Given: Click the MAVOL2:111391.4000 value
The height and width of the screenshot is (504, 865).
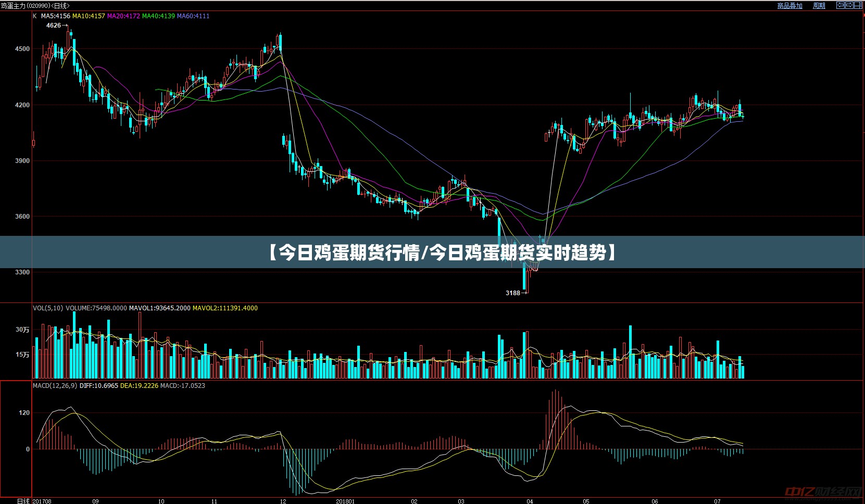Looking at the screenshot, I should (x=225, y=308).
